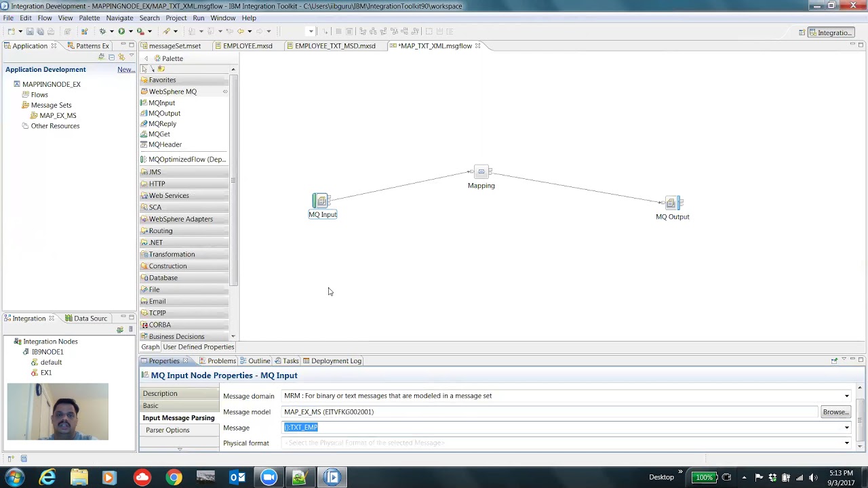
Task: Switch to messageSet.mset editor tab
Action: click(x=174, y=46)
